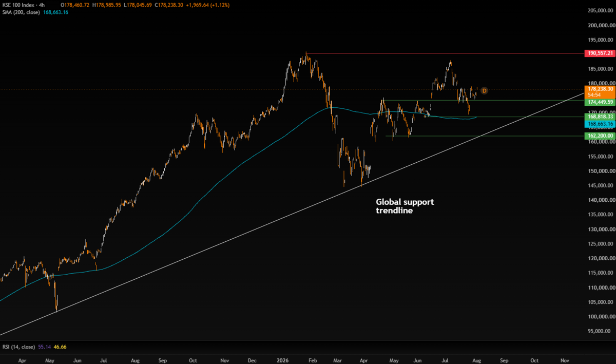616x364 pixels.
Task: Click the green 162,200.00 price label
Action: (x=600, y=136)
